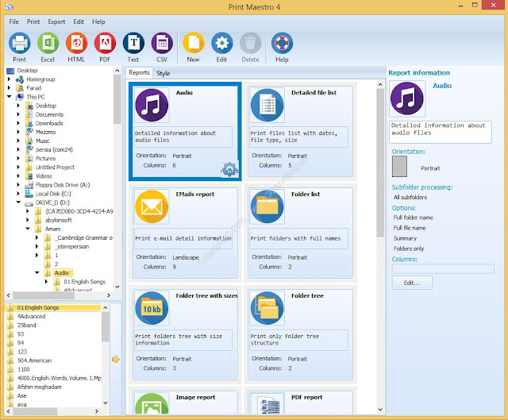Screen dimensions: 508x420
Task: Expand the 01 English Songs node
Action: (46, 282)
